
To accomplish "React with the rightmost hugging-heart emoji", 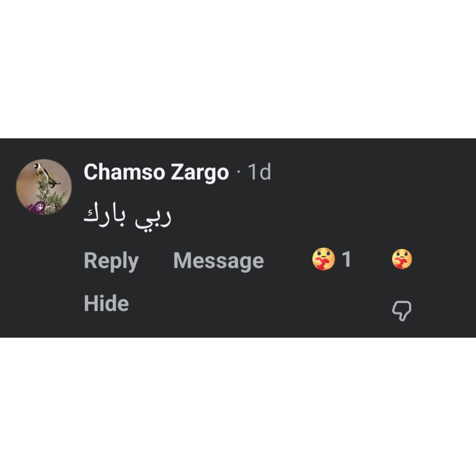I will [402, 259].
